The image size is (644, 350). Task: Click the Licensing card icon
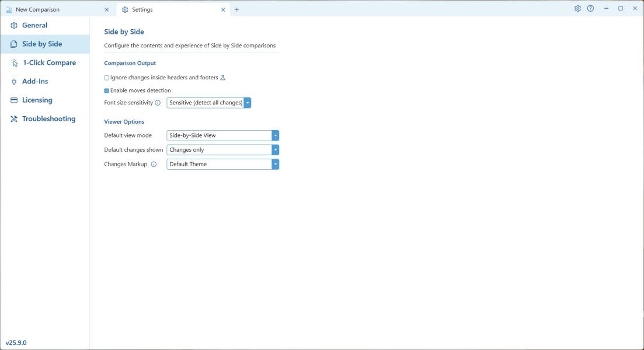click(14, 100)
